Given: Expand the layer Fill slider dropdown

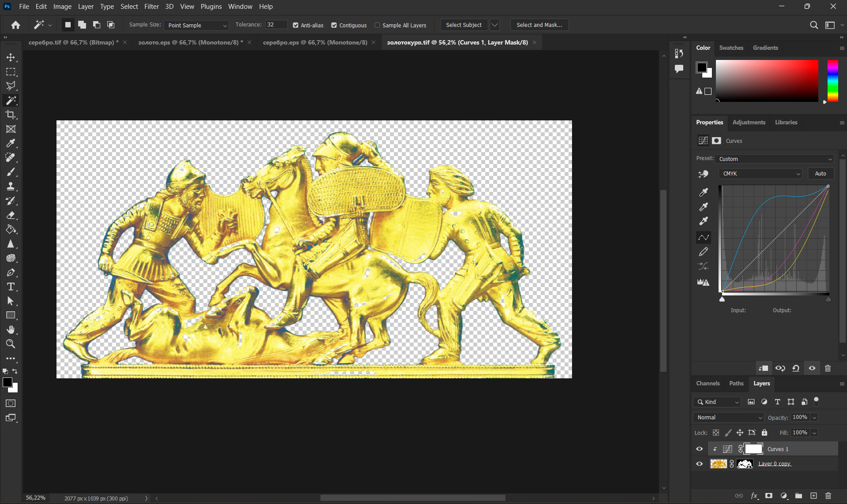Looking at the screenshot, I should pyautogui.click(x=814, y=433).
